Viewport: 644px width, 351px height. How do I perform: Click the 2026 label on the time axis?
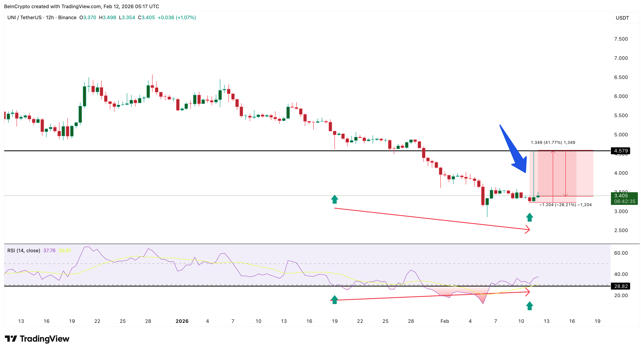pos(182,321)
